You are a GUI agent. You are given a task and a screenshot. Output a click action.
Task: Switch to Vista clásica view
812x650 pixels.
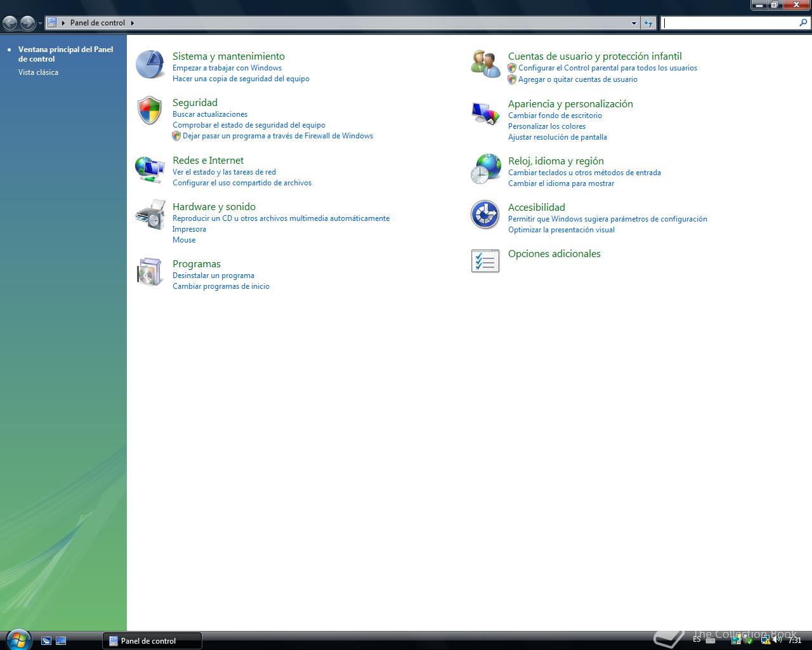click(x=38, y=72)
